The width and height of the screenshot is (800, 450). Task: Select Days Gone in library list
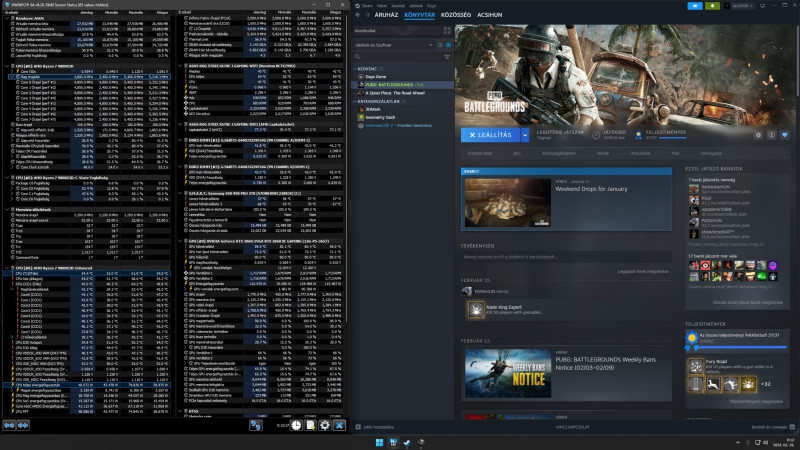[376, 77]
